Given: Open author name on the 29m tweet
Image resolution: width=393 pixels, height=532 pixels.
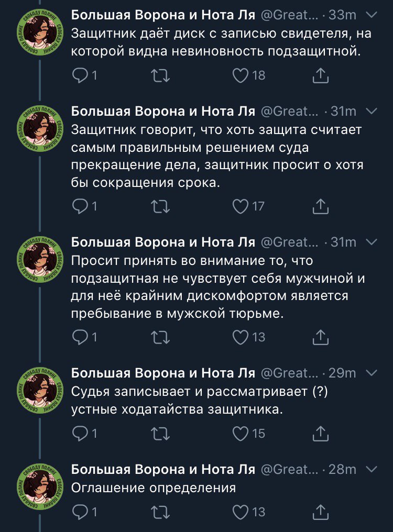Looking at the screenshot, I should [x=163, y=373].
